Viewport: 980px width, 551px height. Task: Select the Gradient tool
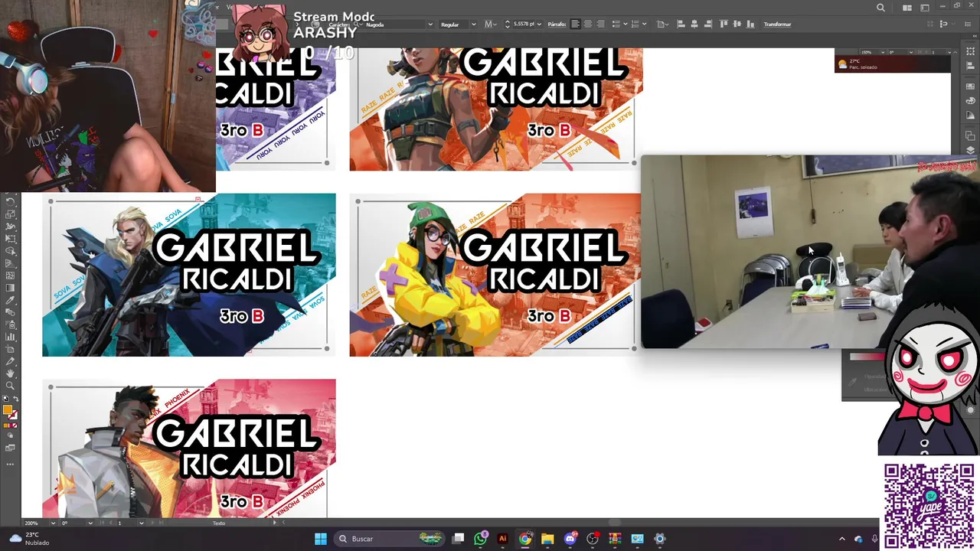(10, 288)
